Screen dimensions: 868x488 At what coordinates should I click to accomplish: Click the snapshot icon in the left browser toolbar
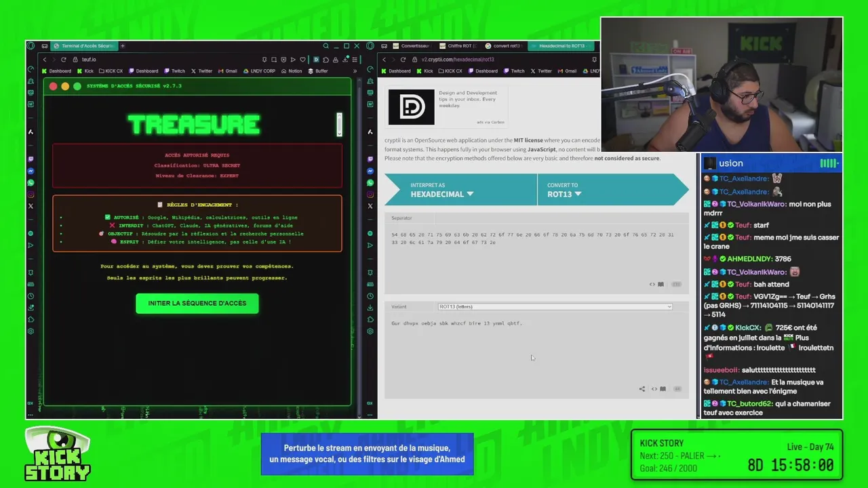pyautogui.click(x=274, y=60)
